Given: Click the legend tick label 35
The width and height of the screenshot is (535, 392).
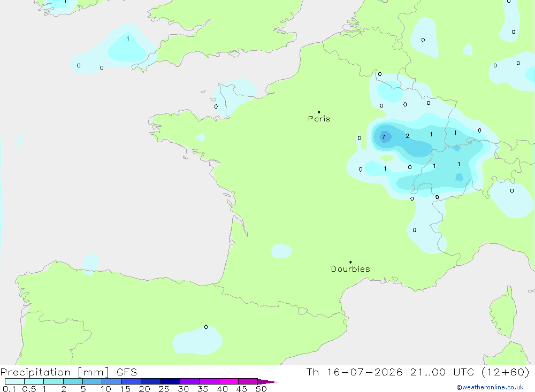Looking at the screenshot, I should pos(203,389).
